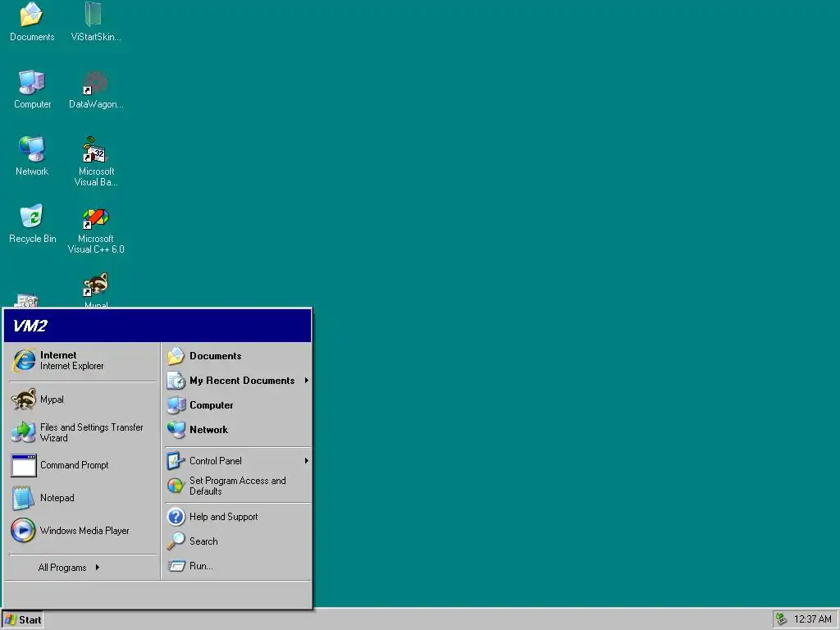Select the Documents desktop icon
This screenshot has height=630, width=840.
tap(32, 22)
